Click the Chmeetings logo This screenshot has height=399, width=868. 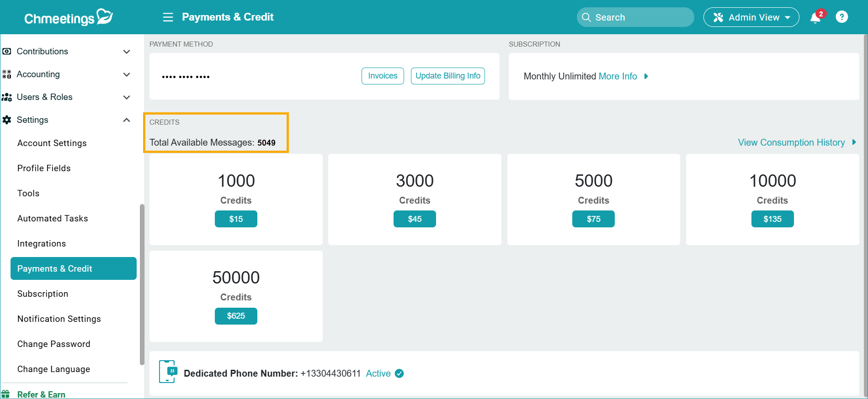69,17
